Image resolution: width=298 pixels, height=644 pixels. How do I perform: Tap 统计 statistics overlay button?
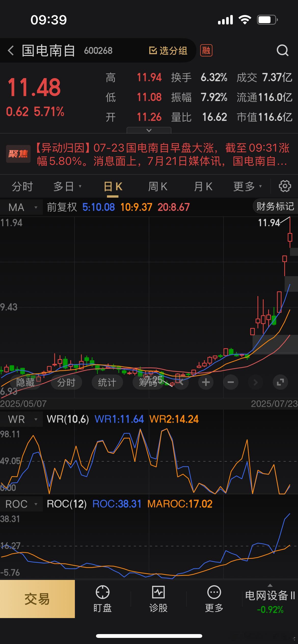(x=107, y=382)
